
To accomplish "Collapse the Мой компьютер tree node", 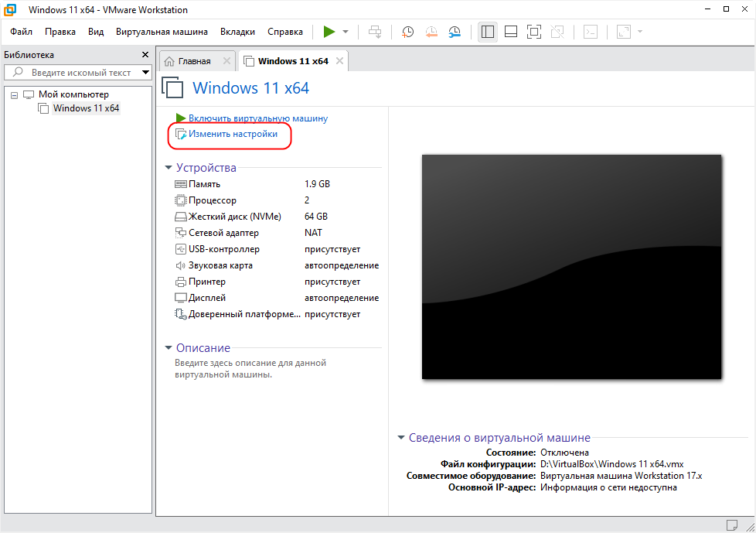I will click(15, 95).
